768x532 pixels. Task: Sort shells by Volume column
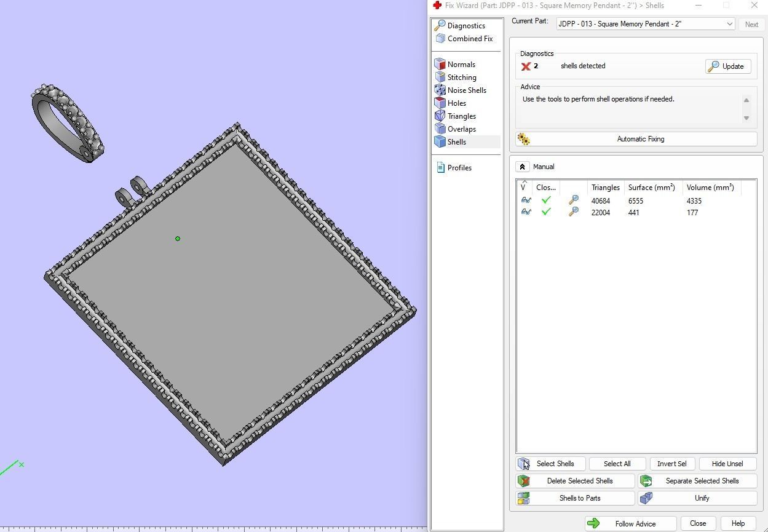(710, 188)
